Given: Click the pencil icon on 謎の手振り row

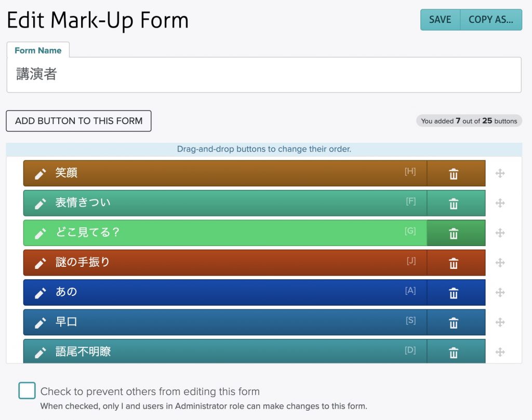Looking at the screenshot, I should coord(41,263).
